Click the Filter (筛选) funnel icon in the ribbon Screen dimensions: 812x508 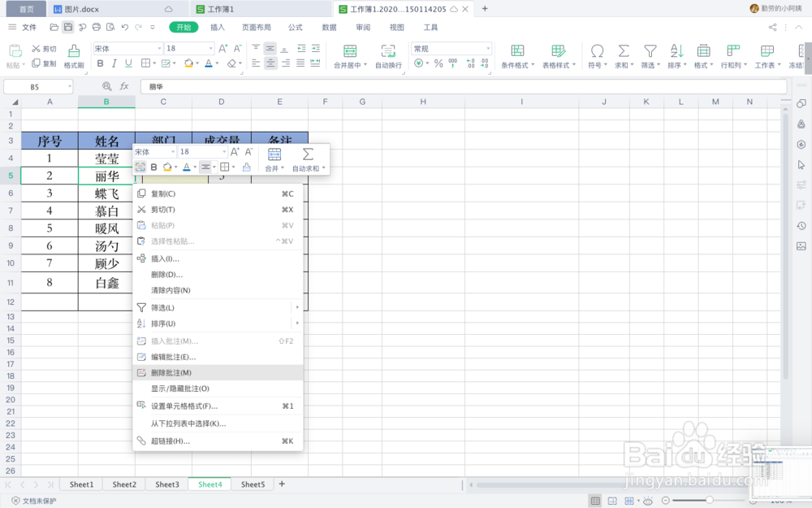[x=650, y=50]
